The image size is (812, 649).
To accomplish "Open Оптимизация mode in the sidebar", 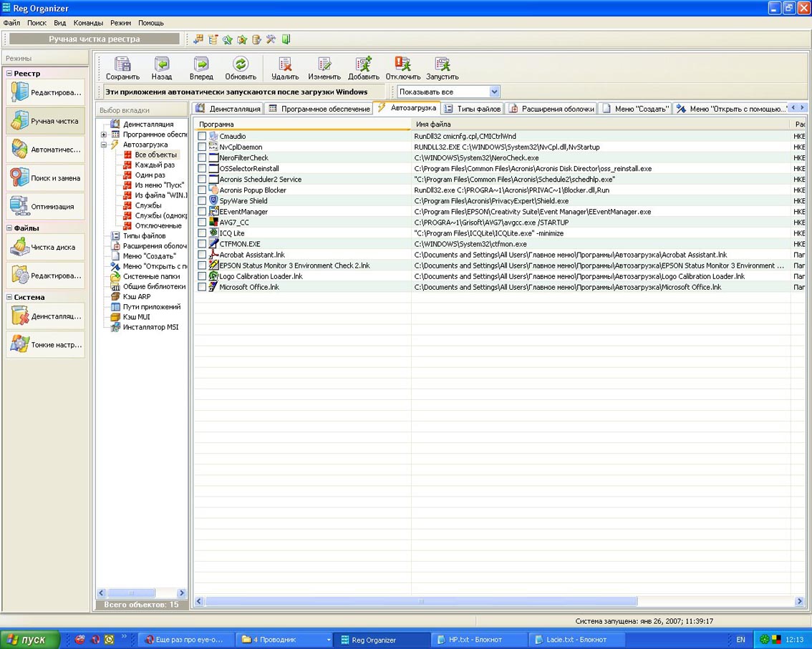I will tap(46, 206).
